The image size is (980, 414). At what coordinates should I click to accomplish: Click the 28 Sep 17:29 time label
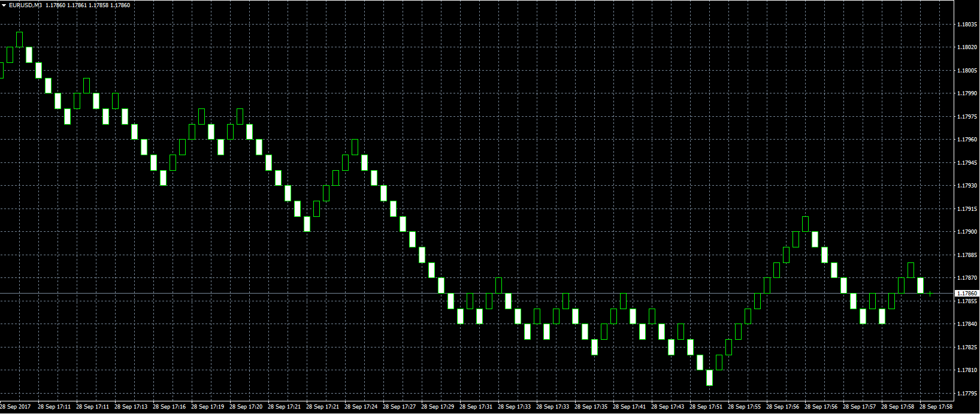click(438, 407)
